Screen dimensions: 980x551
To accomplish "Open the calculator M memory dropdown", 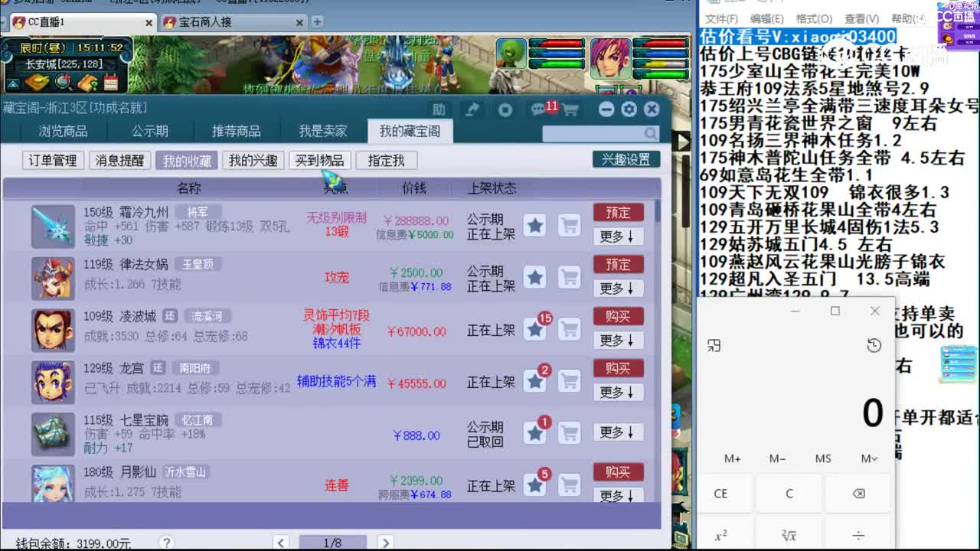I will click(x=869, y=458).
